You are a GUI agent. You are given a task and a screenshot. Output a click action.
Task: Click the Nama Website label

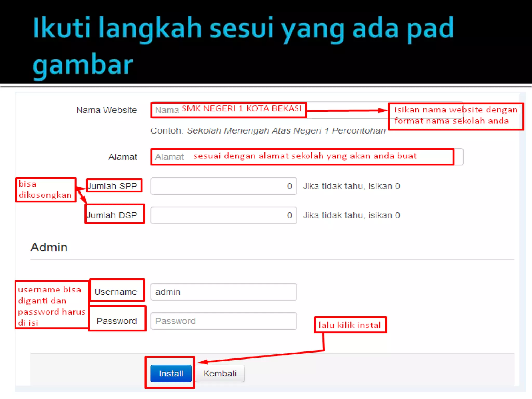click(107, 110)
